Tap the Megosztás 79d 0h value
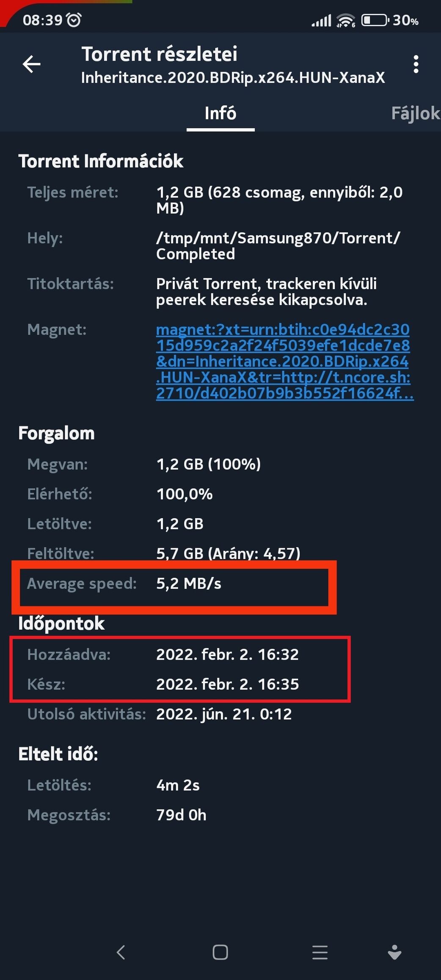The image size is (441, 980). click(181, 815)
